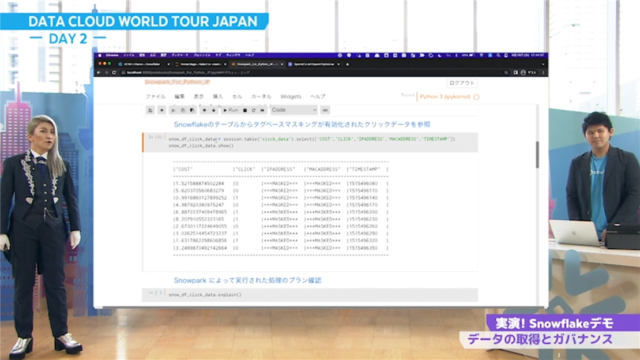Screen dimensions: 640x360
Task: Insert a new cell below with plus icon
Action: 162,110
